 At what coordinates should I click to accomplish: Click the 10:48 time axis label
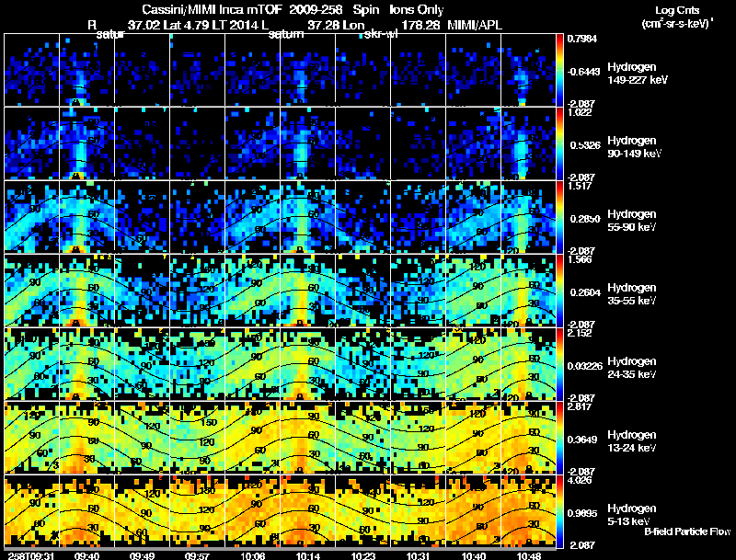(528, 555)
